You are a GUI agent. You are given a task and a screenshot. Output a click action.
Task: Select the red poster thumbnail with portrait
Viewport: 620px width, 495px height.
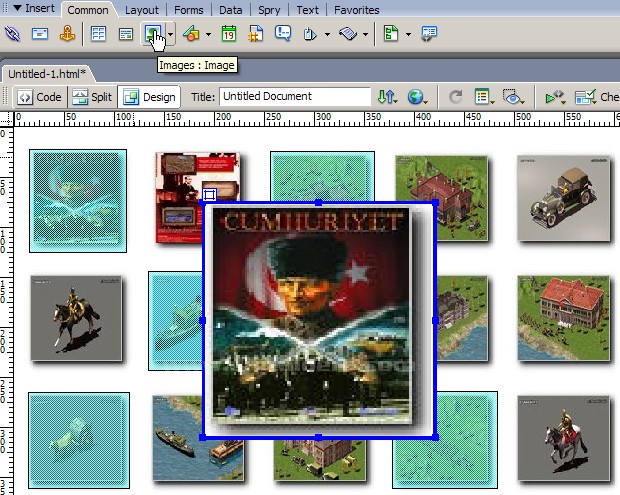click(181, 198)
